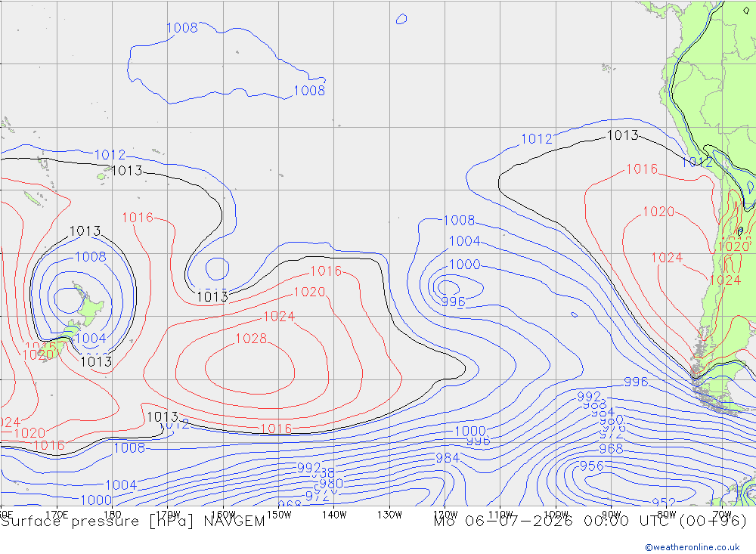The image size is (756, 554).
Task: Click the 1004 label between the 1008 and 1000 labels
Action: pyautogui.click(x=464, y=240)
